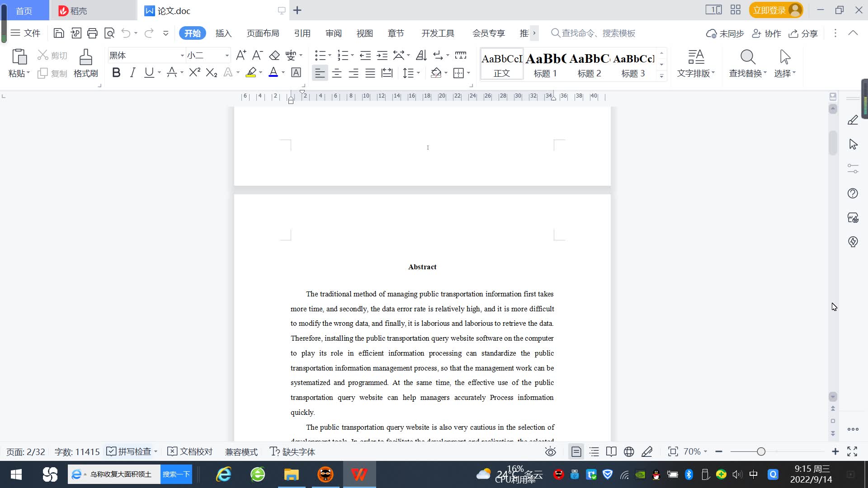Click the Redo arrow icon

[149, 33]
